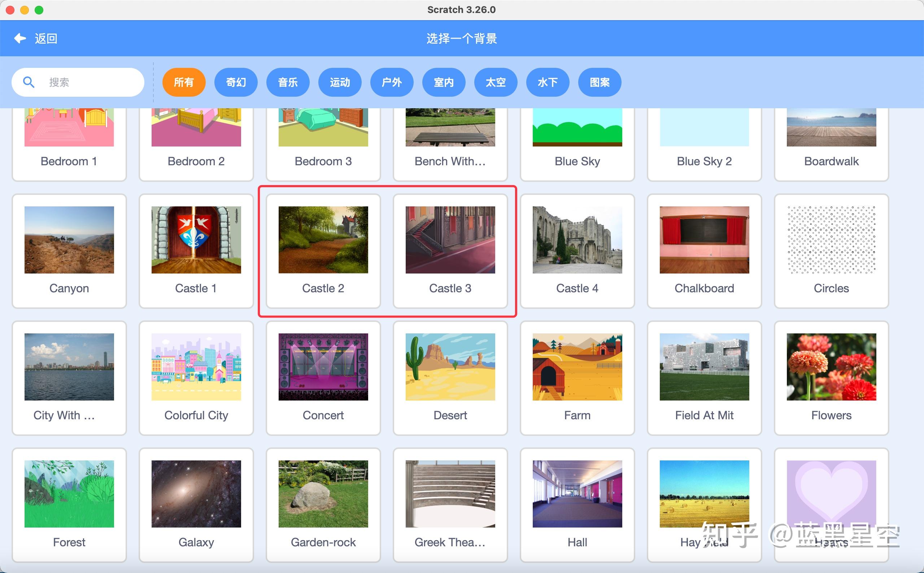
Task: Show 图案 pattern backdrops
Action: [600, 82]
